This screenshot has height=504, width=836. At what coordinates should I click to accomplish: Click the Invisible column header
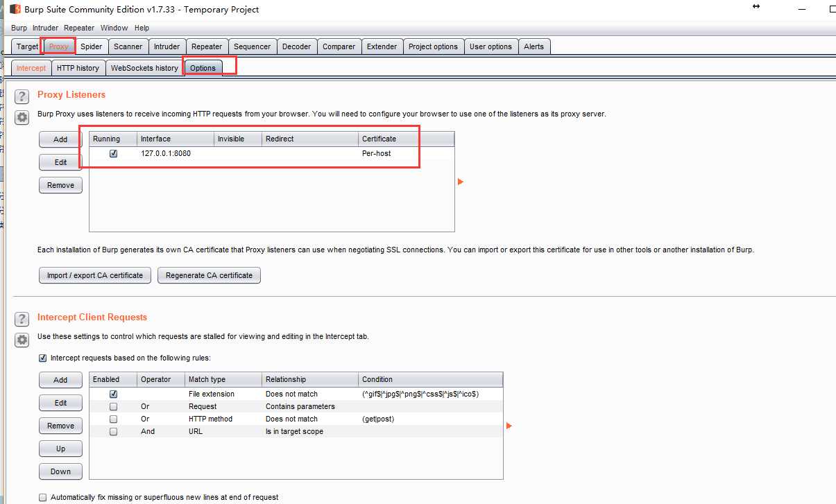point(239,139)
